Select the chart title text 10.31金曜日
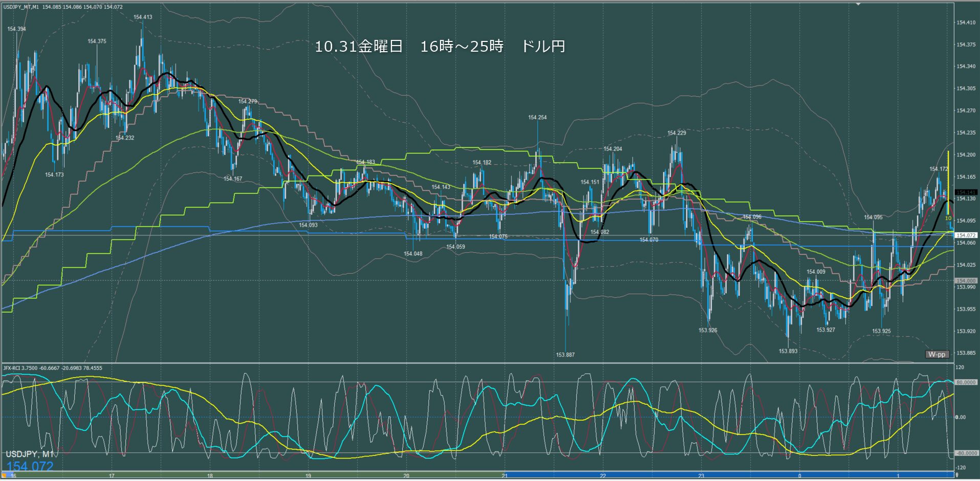Screen dimensions: 980x481 358,47
